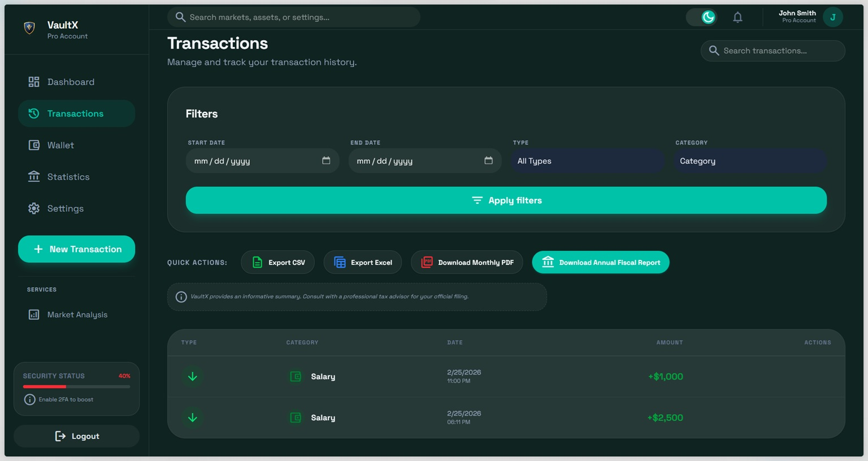Click the Search transactions magnifier icon
Image resolution: width=868 pixels, height=461 pixels.
[x=714, y=51]
